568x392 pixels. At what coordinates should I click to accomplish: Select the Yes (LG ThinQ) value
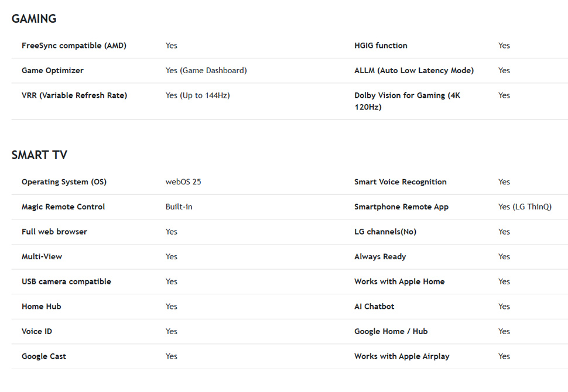pyautogui.click(x=525, y=207)
